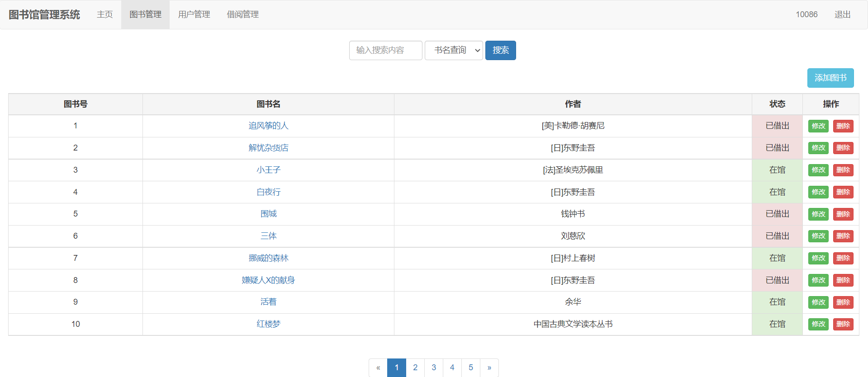
Task: Focus the 输入搜索内容 search field
Action: [x=385, y=50]
